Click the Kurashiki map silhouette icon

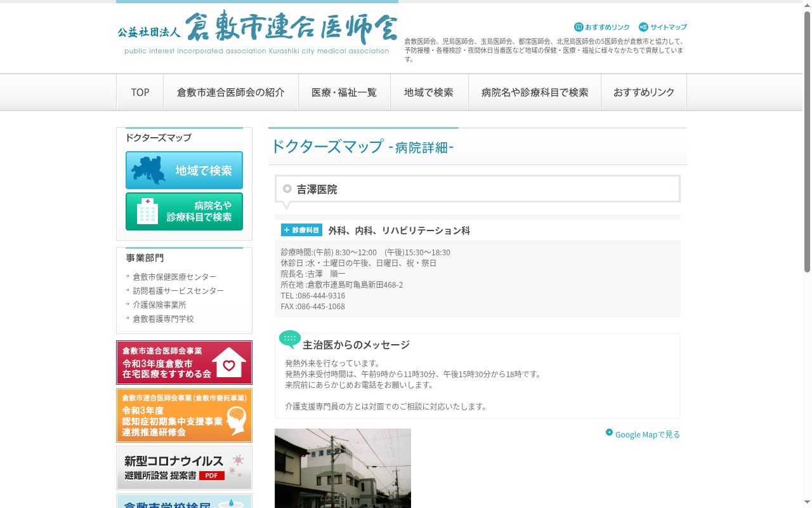pos(148,170)
